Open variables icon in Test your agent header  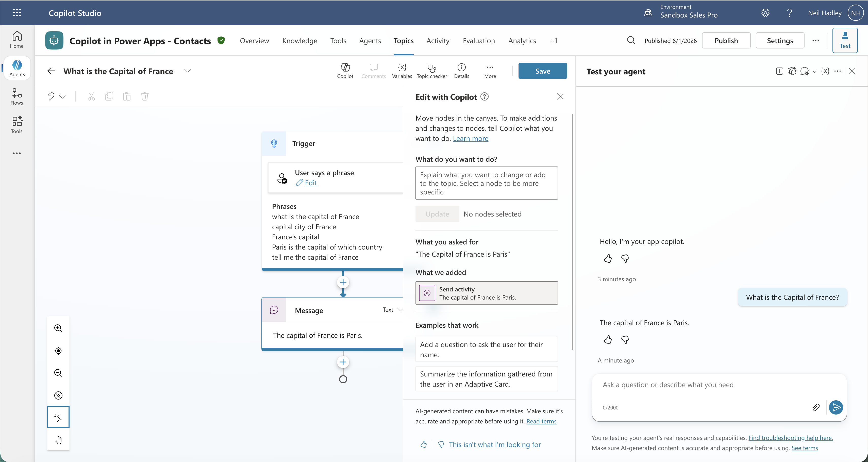(825, 71)
